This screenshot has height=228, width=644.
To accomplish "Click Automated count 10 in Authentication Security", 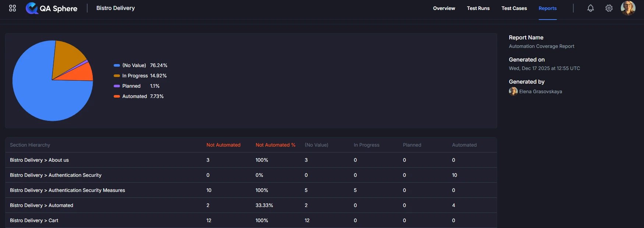I will [x=454, y=175].
